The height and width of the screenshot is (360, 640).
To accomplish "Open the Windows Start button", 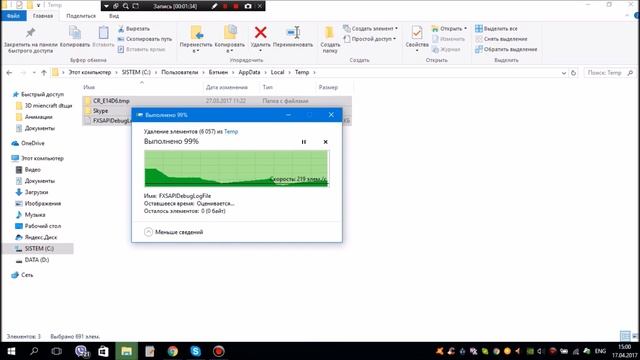I will [x=11, y=351].
